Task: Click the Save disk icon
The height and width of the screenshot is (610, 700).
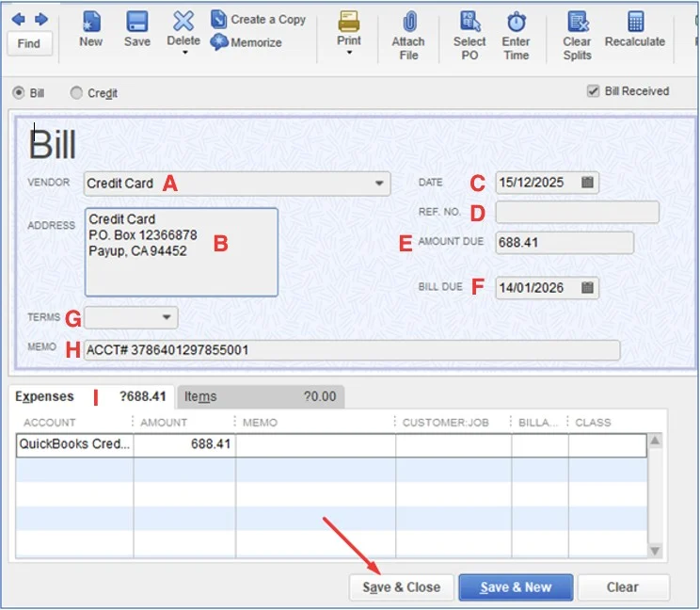Action: [x=137, y=21]
